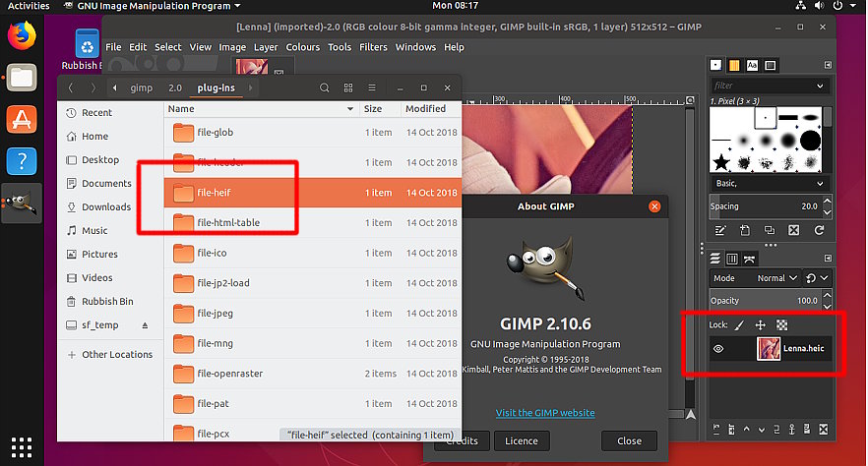Click the Activities button in the top bar

pos(29,6)
